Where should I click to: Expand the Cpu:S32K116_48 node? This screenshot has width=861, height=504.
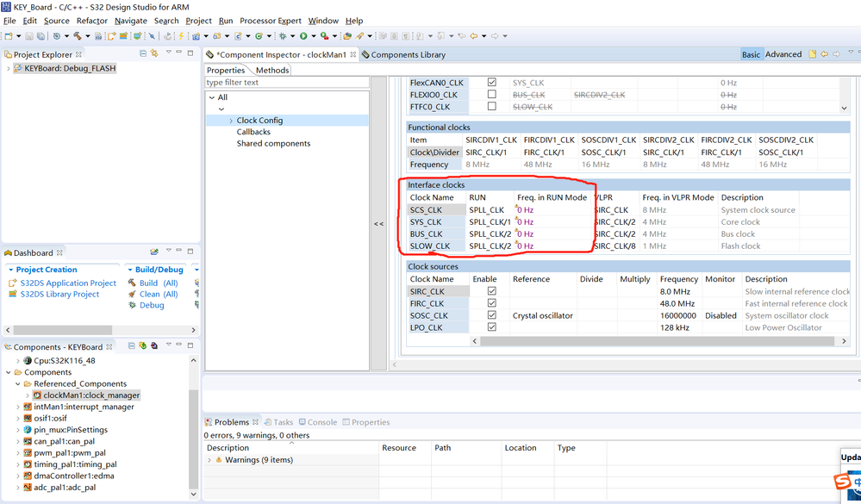[17, 361]
